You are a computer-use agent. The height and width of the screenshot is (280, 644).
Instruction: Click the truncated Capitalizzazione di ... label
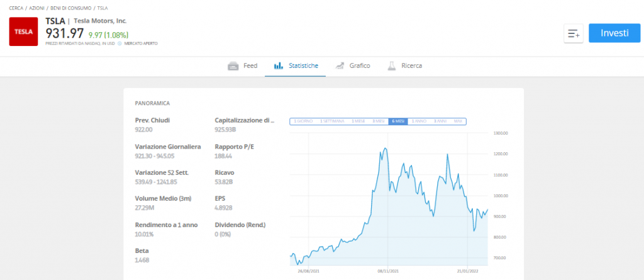(x=245, y=120)
